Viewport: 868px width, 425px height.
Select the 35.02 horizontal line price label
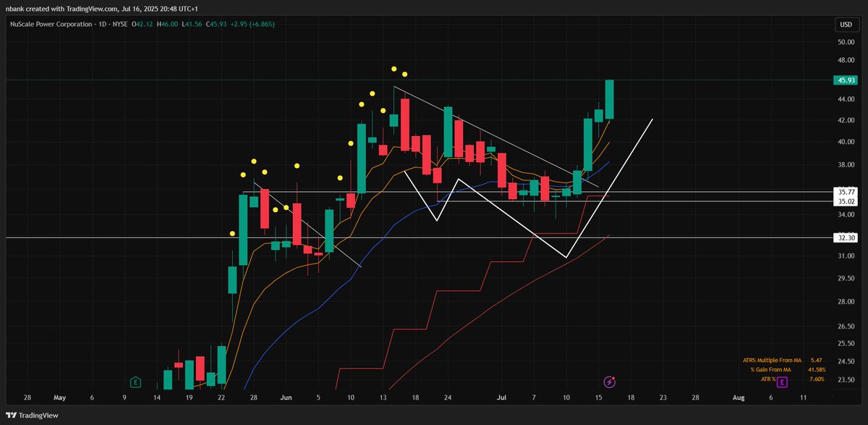coord(845,201)
